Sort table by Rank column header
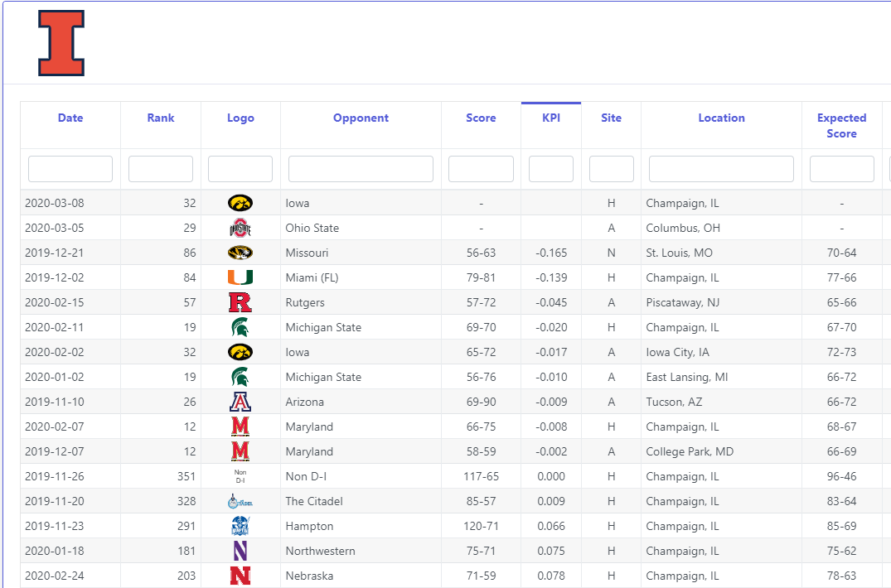 161,118
